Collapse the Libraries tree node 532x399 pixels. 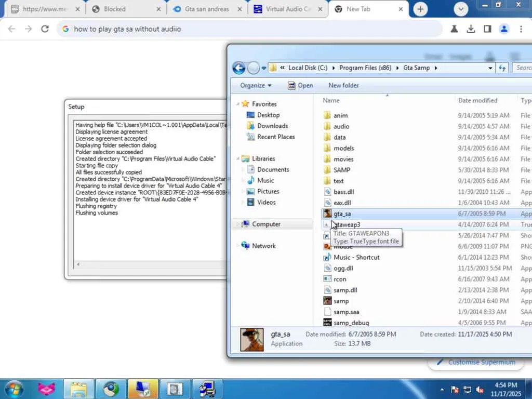pyautogui.click(x=237, y=158)
